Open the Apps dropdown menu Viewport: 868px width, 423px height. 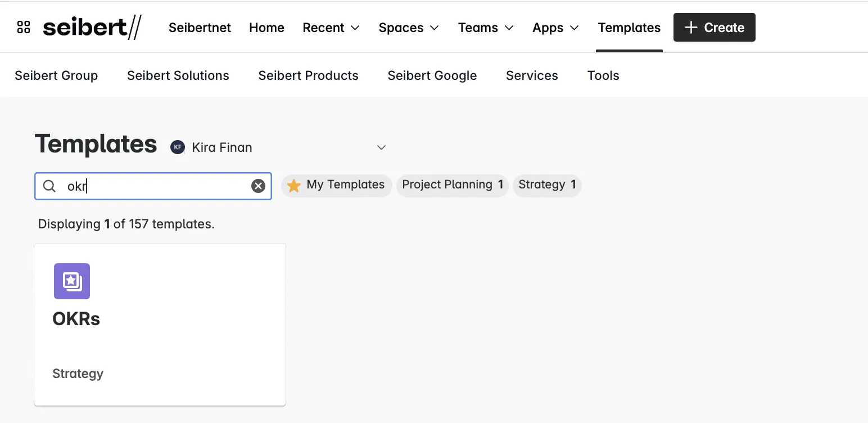(x=555, y=28)
